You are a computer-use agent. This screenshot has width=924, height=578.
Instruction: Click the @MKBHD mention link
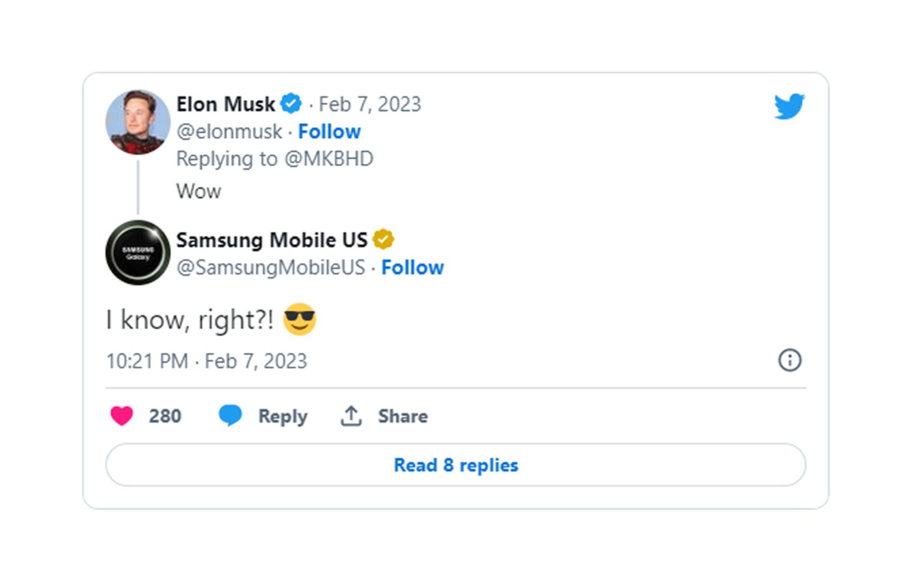pyautogui.click(x=329, y=158)
